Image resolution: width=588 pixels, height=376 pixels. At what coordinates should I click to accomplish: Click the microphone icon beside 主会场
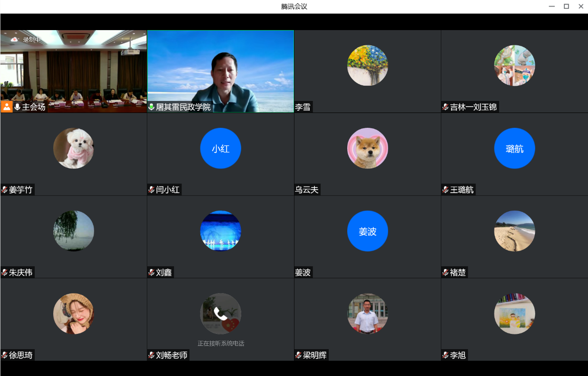click(x=18, y=107)
